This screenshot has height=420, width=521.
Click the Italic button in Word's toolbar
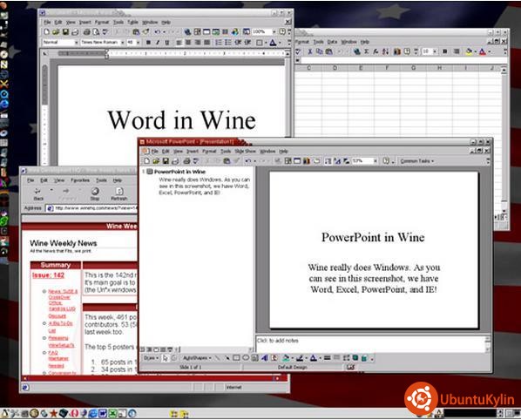158,43
